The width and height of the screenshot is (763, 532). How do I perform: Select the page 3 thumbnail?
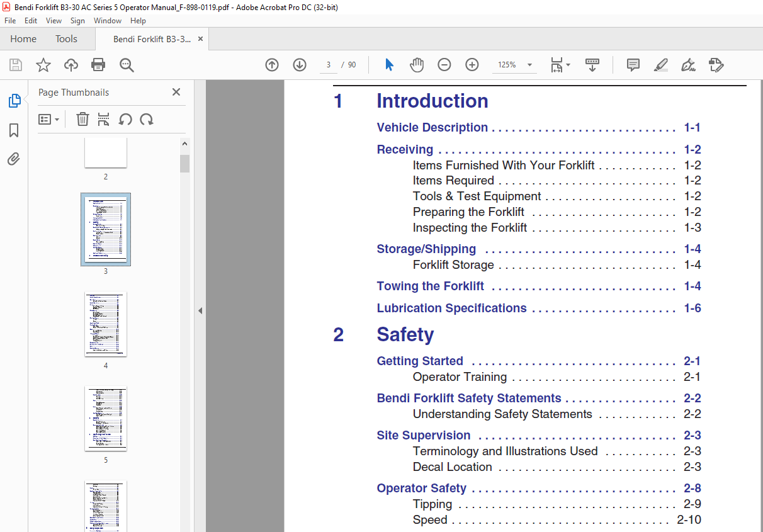coord(106,229)
